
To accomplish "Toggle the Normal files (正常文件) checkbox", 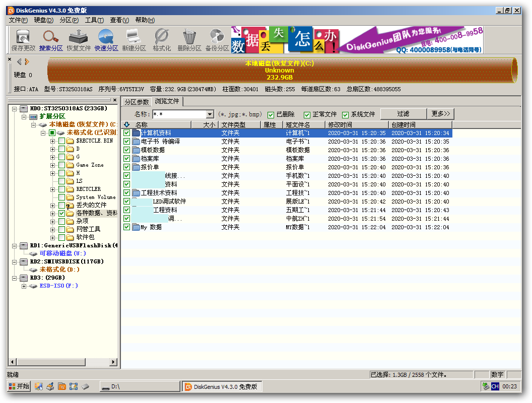I will 307,115.
